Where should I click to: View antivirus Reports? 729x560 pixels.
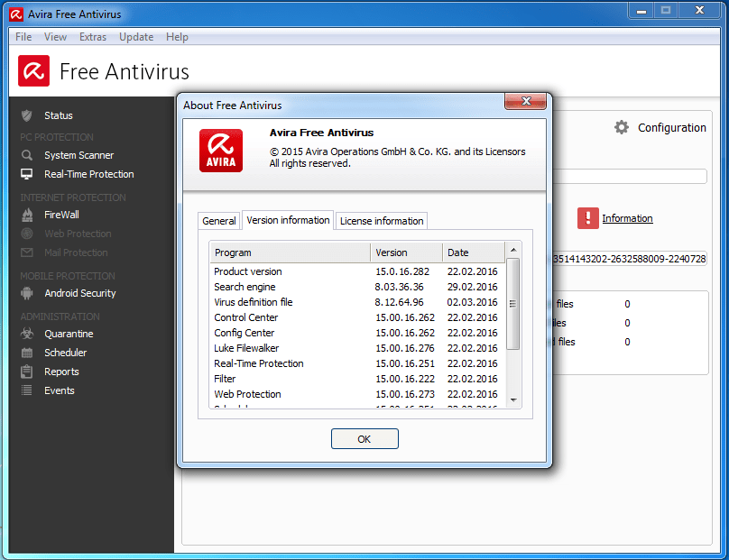coord(62,371)
